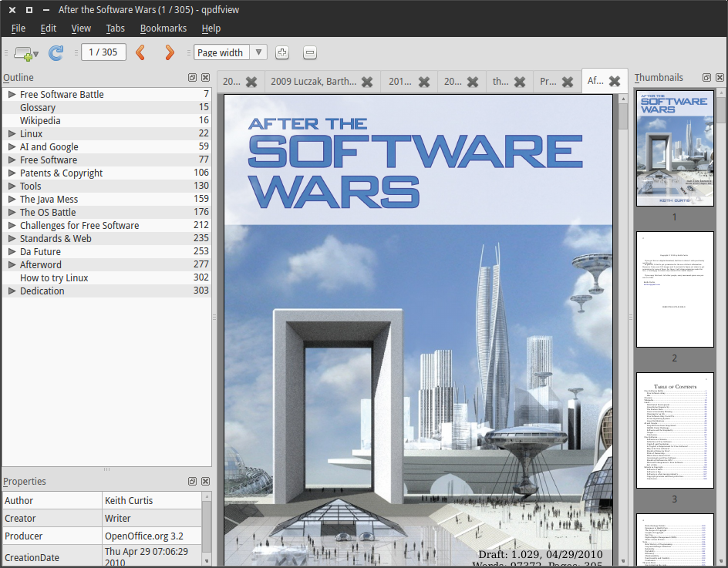This screenshot has width=728, height=568.
Task: Select the 'OpenOffice.org 3.2' producer value
Action: [144, 536]
